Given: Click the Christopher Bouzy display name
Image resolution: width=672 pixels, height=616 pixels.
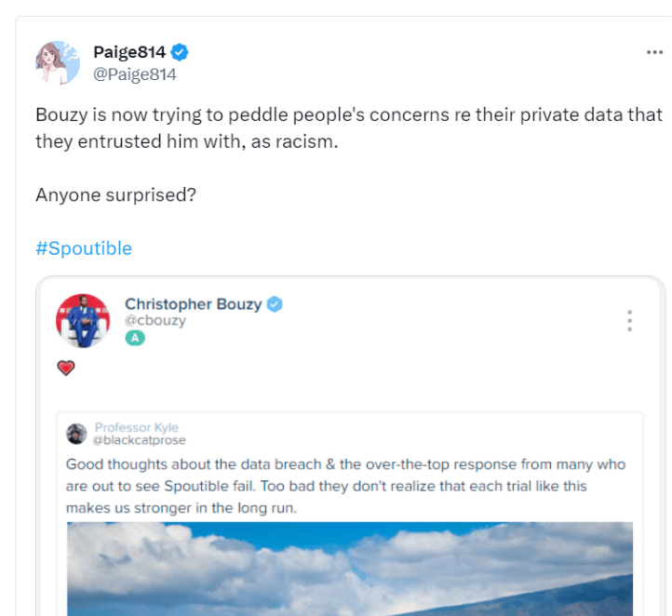Looking at the screenshot, I should [x=194, y=304].
